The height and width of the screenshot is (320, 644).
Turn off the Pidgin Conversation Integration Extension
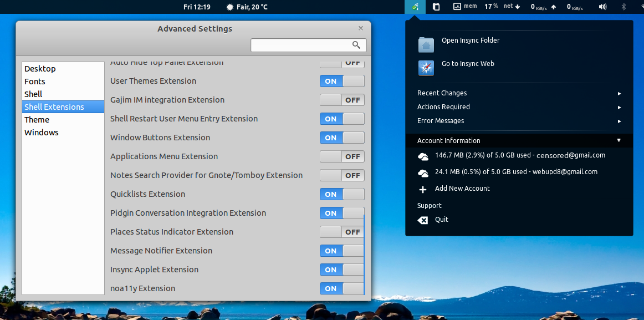click(x=342, y=213)
